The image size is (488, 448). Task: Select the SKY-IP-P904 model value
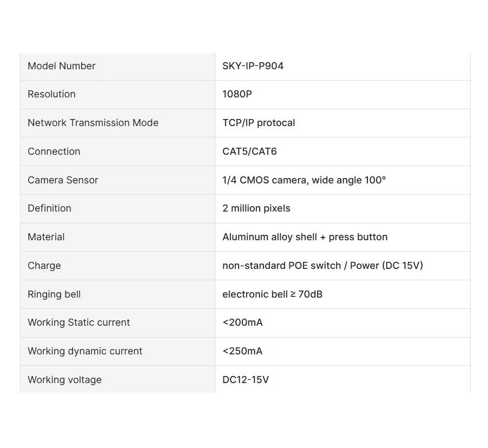(x=253, y=66)
